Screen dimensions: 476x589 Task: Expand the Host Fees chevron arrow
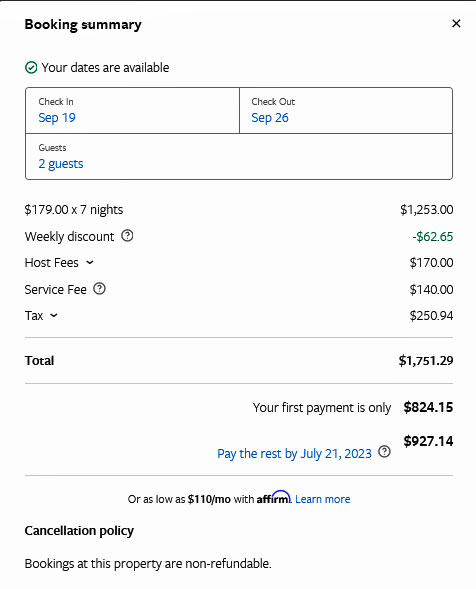click(89, 263)
